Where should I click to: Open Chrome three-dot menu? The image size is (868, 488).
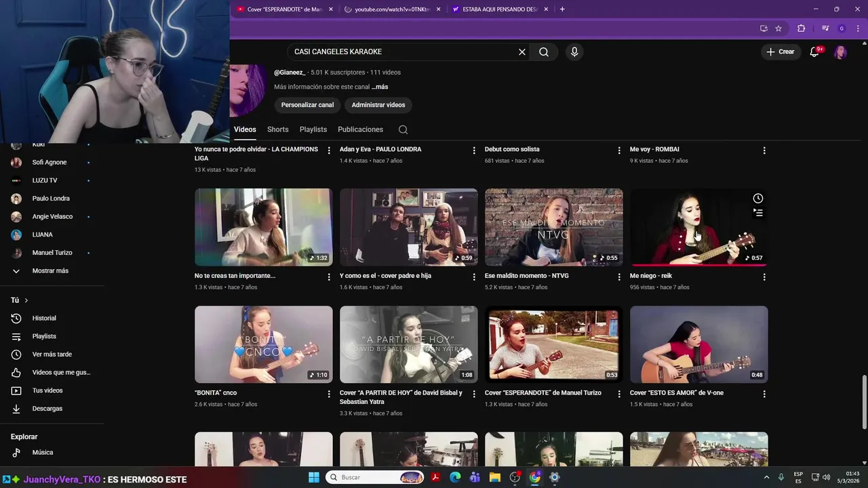(858, 28)
